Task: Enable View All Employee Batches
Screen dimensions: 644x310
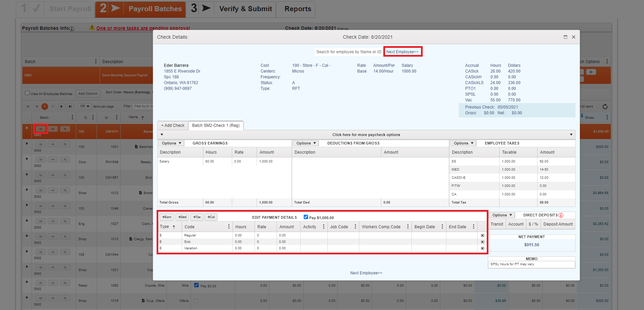Action: pyautogui.click(x=26, y=93)
